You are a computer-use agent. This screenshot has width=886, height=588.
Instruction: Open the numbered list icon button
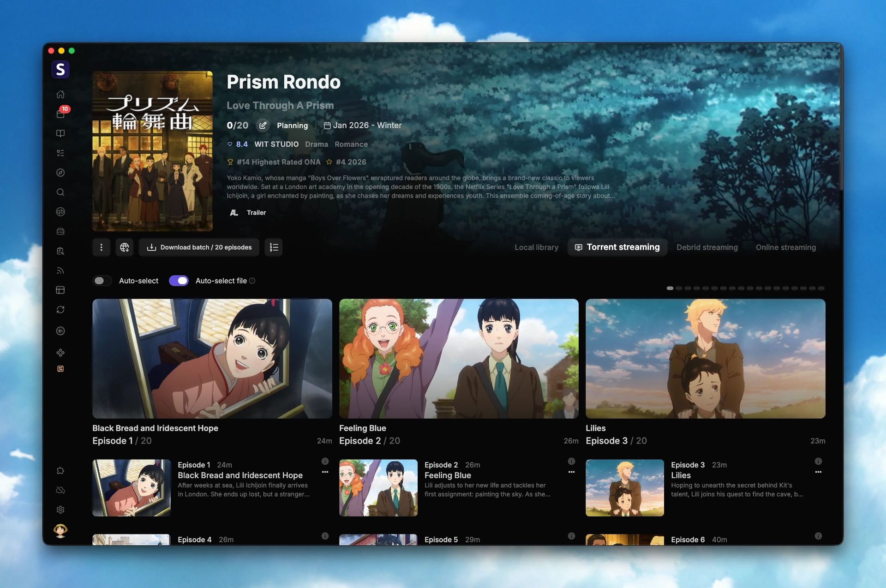274,247
